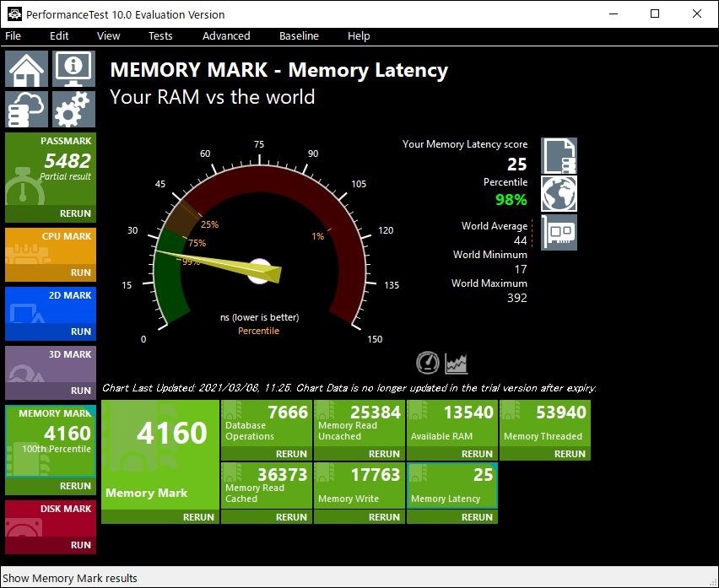Click the World Average value 44
This screenshot has height=588, width=719.
(521, 240)
